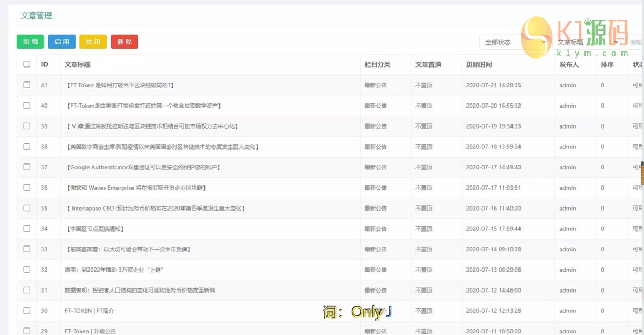Screen dimensions: 644x335
Task: Click the Google Authenticator双重验证 article title
Action: click(143, 167)
